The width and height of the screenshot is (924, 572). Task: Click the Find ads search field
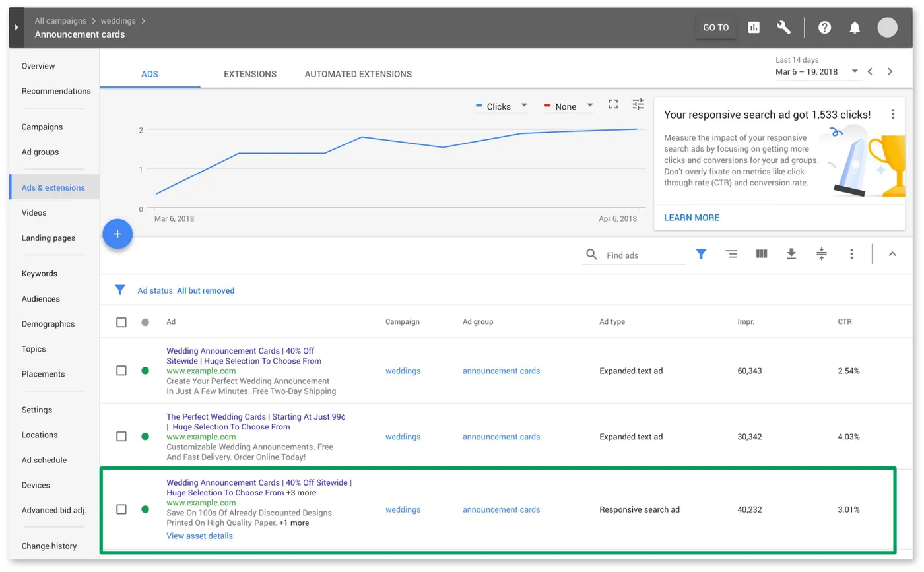pos(634,255)
